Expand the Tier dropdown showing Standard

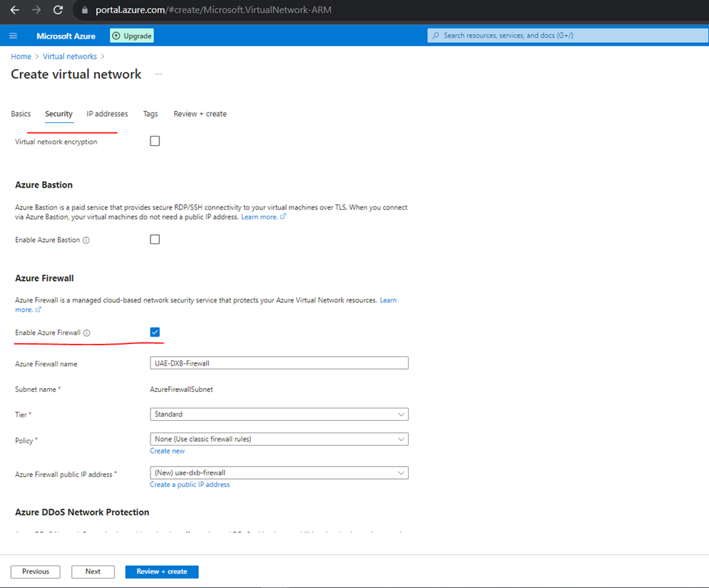click(x=279, y=414)
